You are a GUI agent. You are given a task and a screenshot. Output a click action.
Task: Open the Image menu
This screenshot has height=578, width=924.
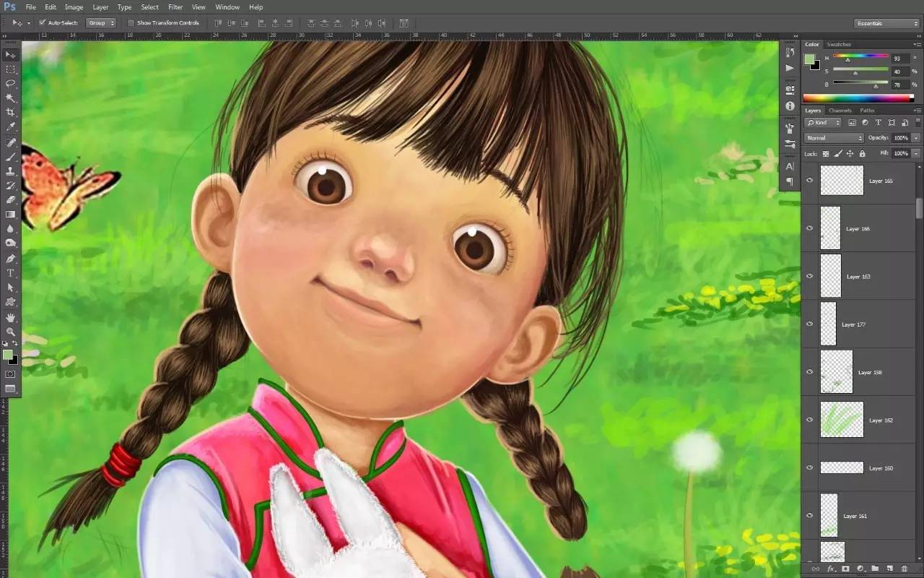pyautogui.click(x=74, y=7)
